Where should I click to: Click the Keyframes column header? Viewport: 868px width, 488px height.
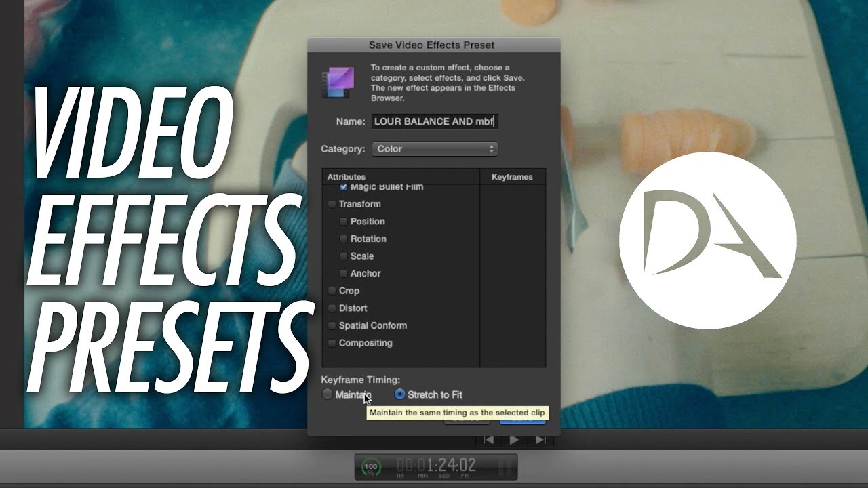(512, 177)
